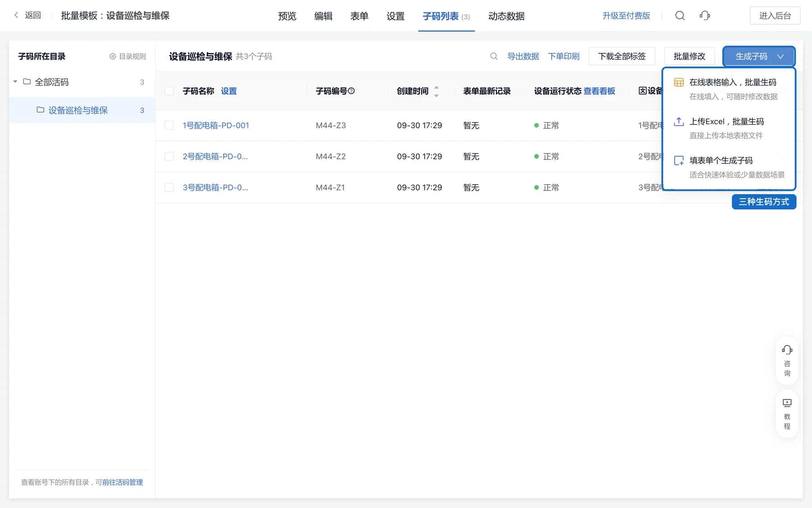Click the upload icon for 上传Excel
The image size is (812, 508).
tap(679, 121)
